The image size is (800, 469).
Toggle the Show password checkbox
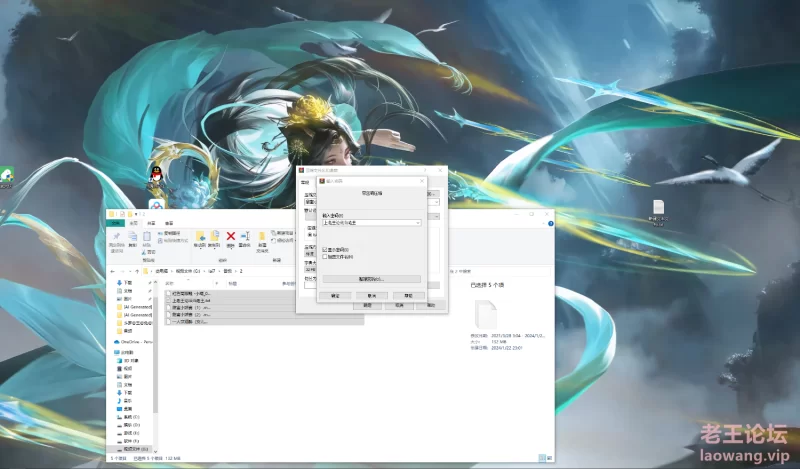[x=325, y=250]
